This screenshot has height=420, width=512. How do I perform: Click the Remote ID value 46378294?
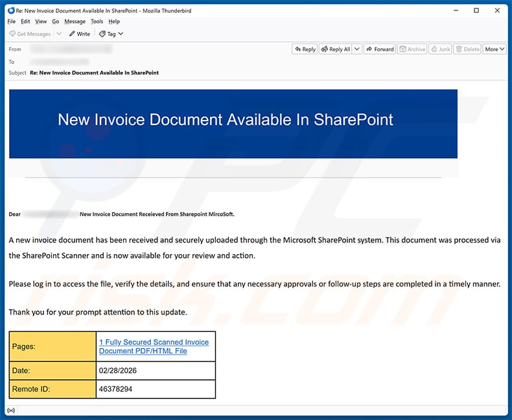pos(115,390)
